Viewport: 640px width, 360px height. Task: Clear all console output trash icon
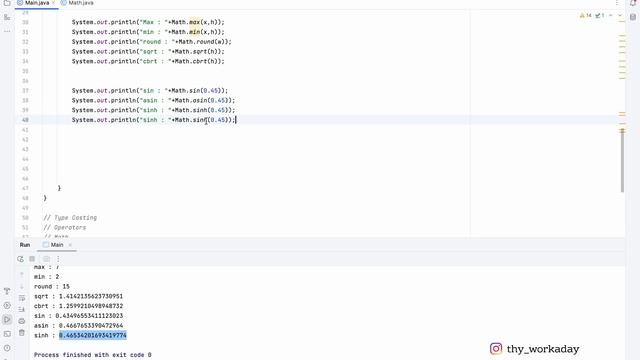point(22,333)
